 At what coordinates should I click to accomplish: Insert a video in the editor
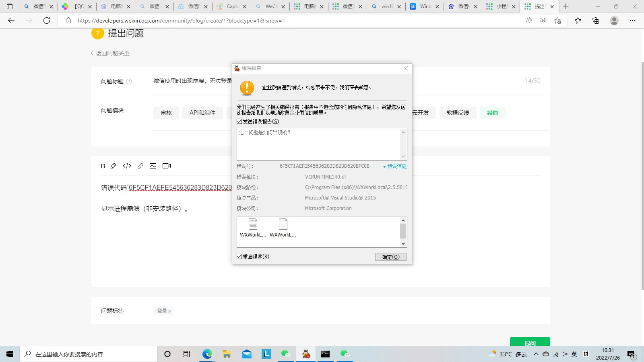tap(167, 166)
